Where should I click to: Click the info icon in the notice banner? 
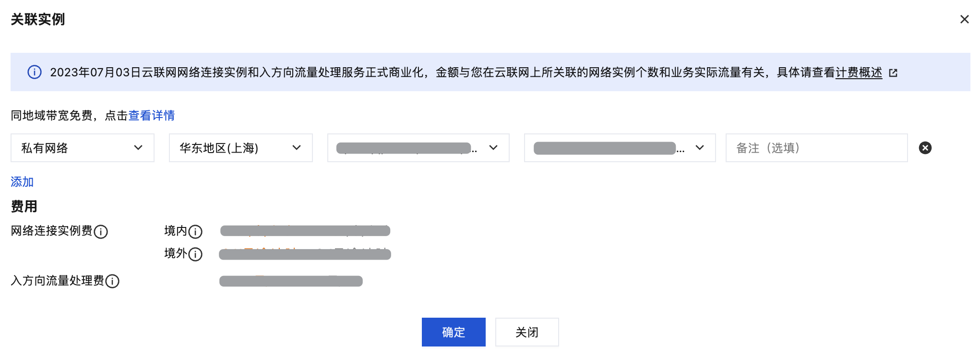(x=35, y=72)
